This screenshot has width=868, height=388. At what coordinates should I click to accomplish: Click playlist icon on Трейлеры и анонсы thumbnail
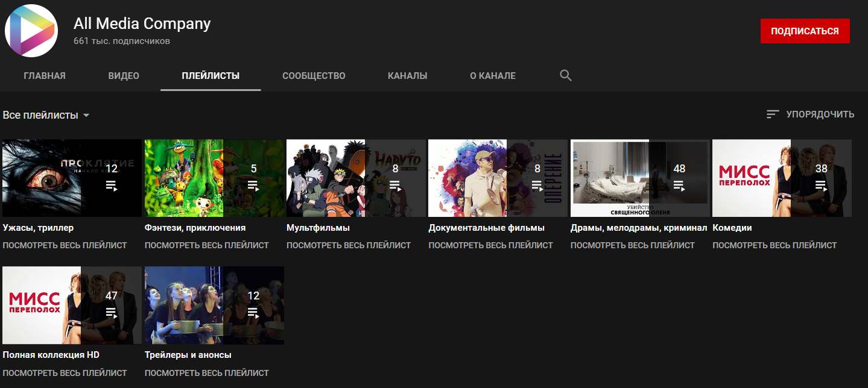pos(253,313)
